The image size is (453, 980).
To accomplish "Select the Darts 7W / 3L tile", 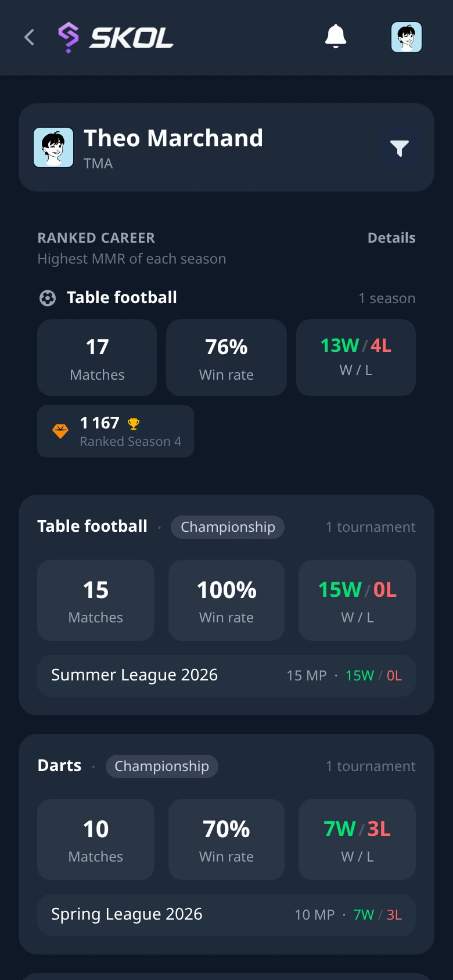I will click(357, 840).
